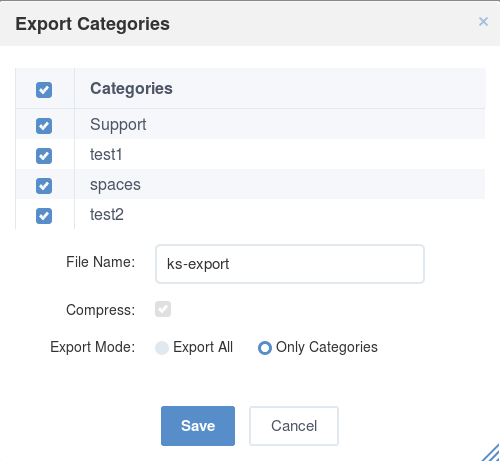Uncheck the test1 category checkbox

[44, 156]
